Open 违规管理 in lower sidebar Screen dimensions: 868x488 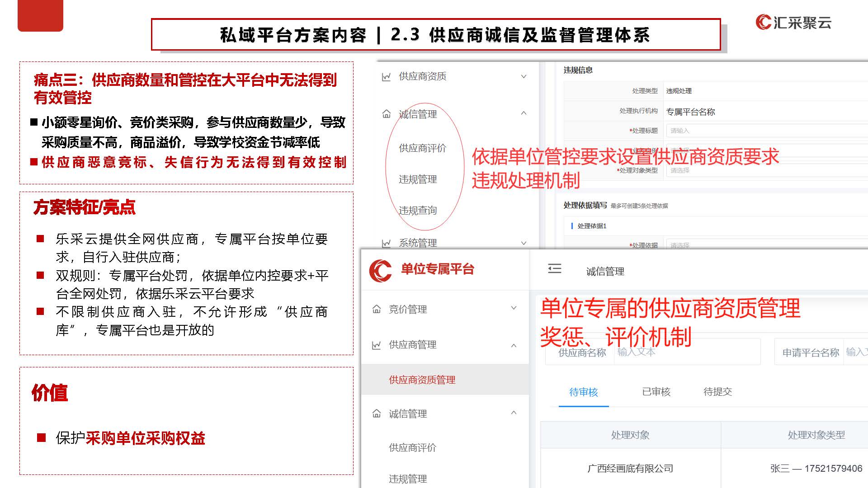tap(408, 479)
